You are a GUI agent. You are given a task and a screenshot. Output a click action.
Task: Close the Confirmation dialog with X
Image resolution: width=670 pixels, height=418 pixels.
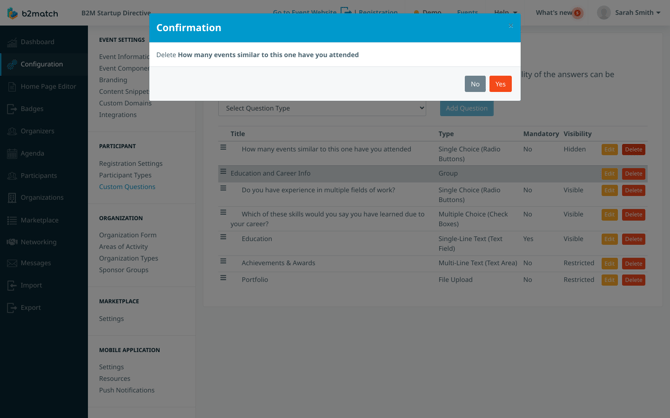[x=510, y=27]
